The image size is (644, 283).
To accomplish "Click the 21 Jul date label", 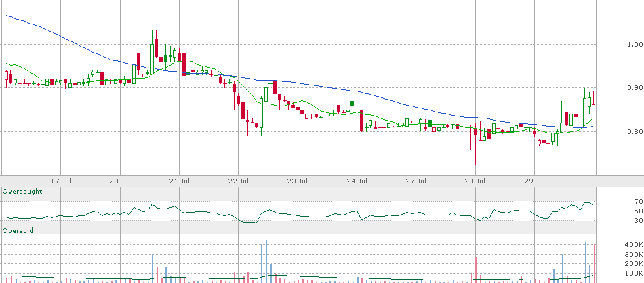I will point(180,181).
